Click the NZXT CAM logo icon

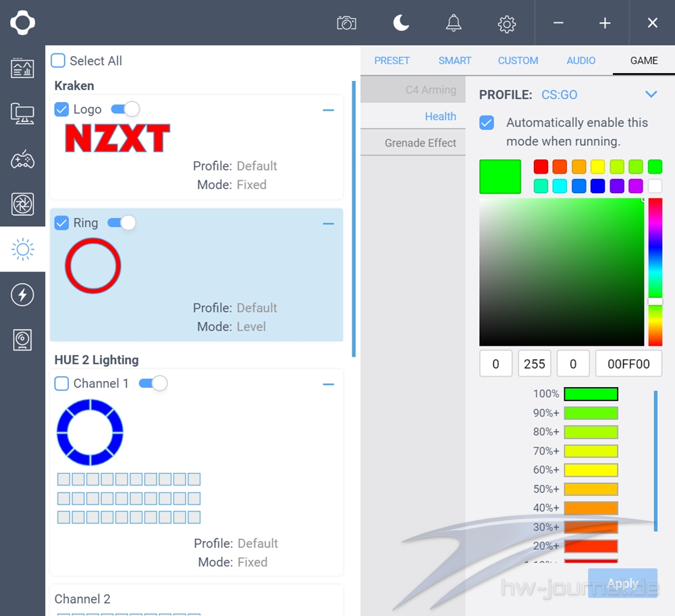point(22,23)
